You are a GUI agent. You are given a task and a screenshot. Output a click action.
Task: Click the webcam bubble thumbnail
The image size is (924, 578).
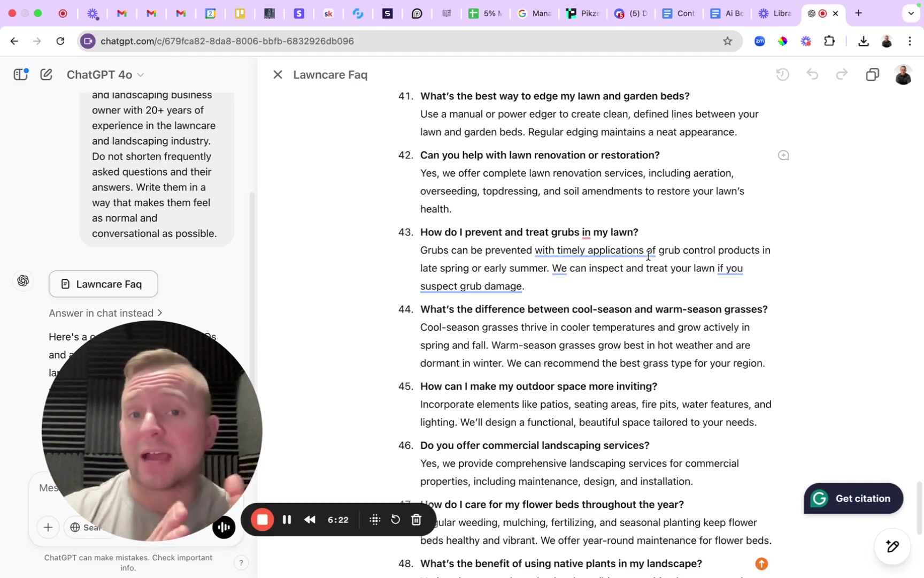(x=152, y=431)
